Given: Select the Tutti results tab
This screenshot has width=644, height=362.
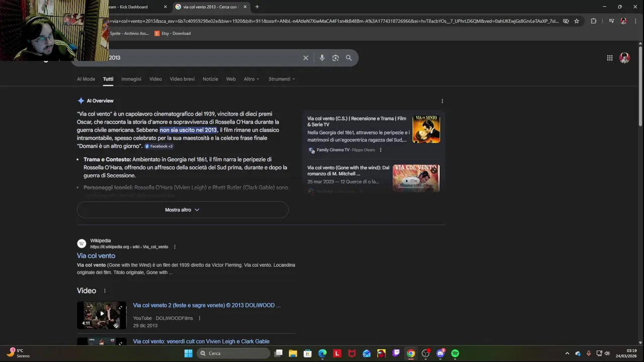Looking at the screenshot, I should pos(108,79).
